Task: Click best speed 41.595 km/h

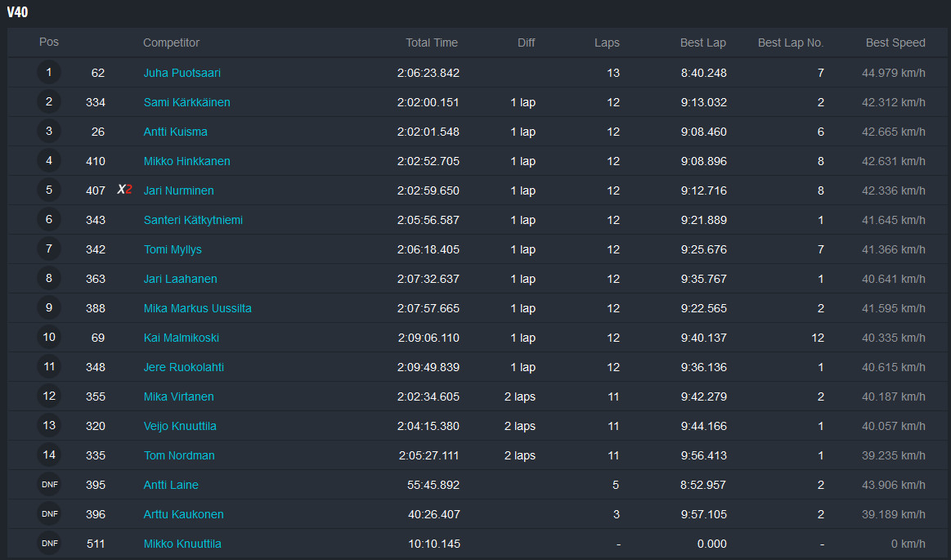Action: pos(894,308)
